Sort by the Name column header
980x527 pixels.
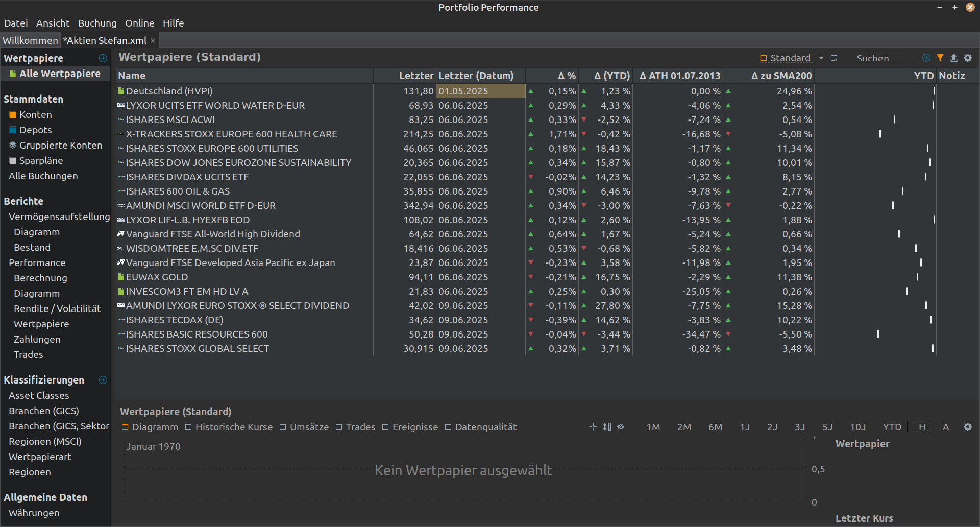point(245,76)
